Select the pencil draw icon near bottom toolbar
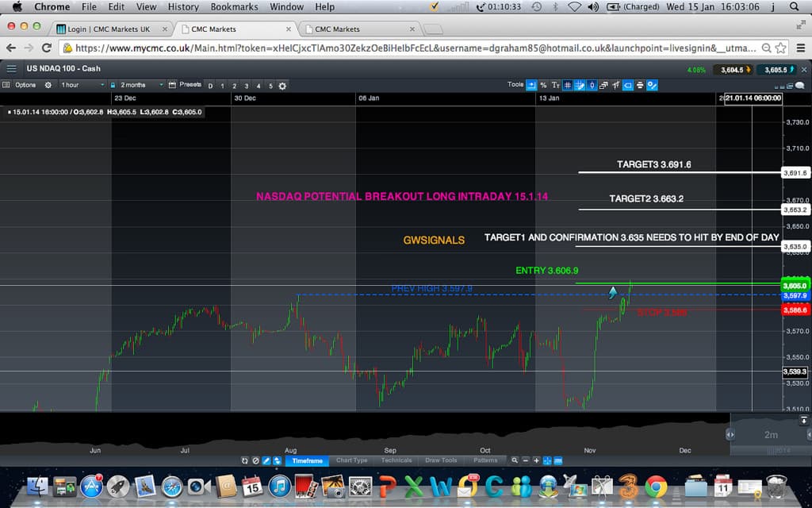812x508 pixels. 266,460
